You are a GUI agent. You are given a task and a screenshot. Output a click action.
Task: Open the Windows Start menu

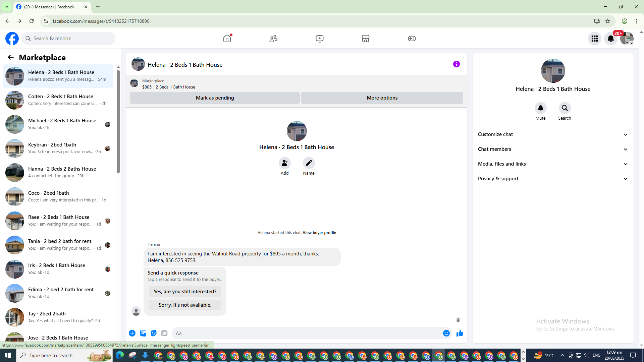(8, 355)
